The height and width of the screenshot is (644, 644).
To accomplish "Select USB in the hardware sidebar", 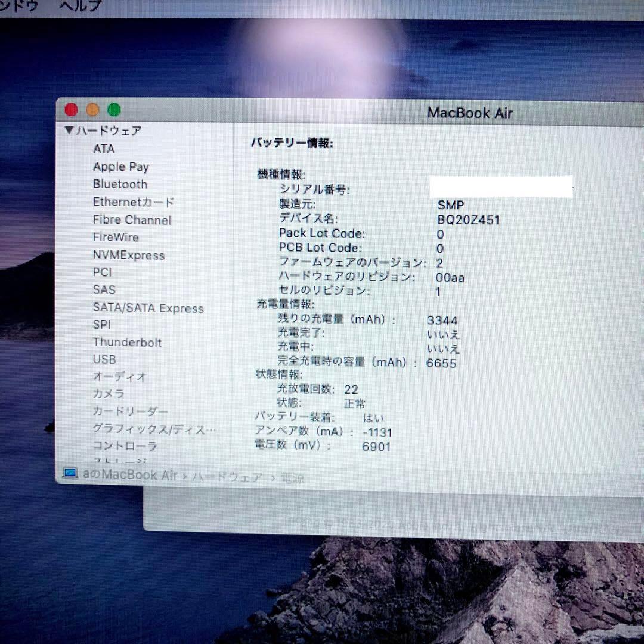I will click(x=104, y=360).
